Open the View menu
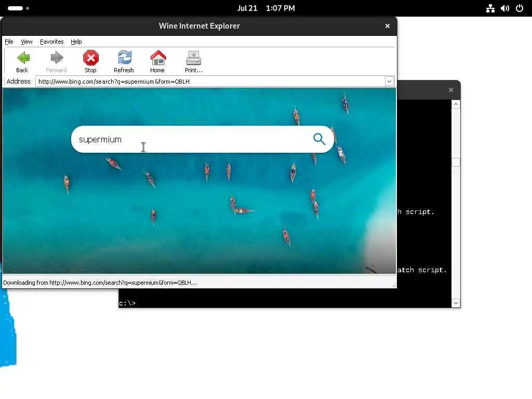Image resolution: width=532 pixels, height=399 pixels. 26,42
